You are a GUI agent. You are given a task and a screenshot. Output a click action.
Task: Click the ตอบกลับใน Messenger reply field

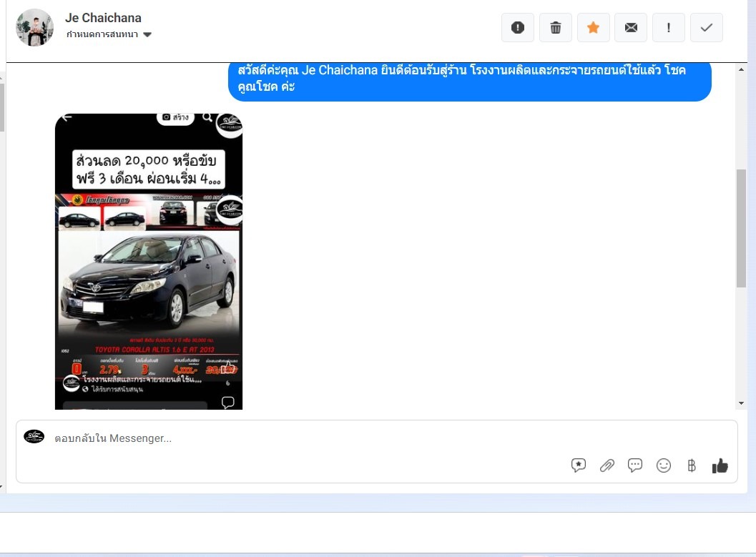286,438
